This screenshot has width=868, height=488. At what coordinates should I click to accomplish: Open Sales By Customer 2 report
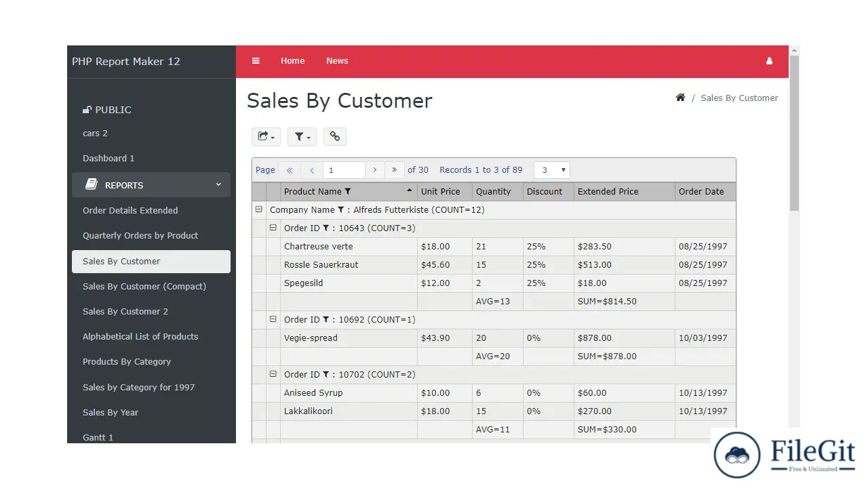pos(125,312)
